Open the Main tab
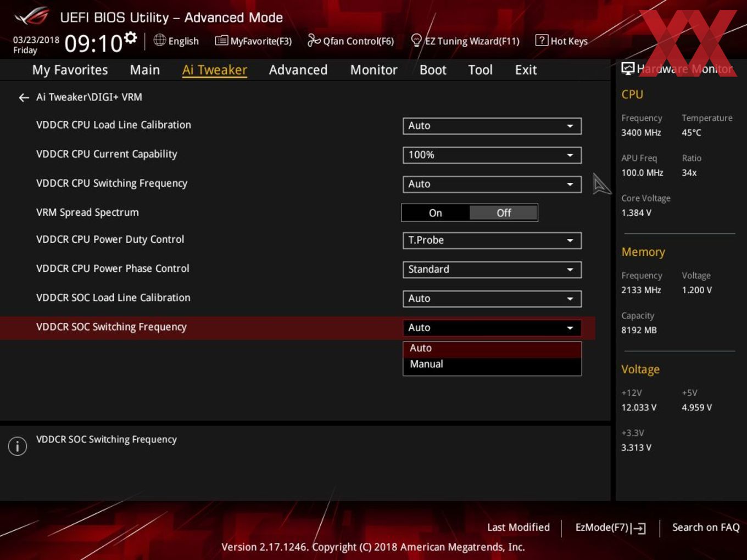 [145, 70]
